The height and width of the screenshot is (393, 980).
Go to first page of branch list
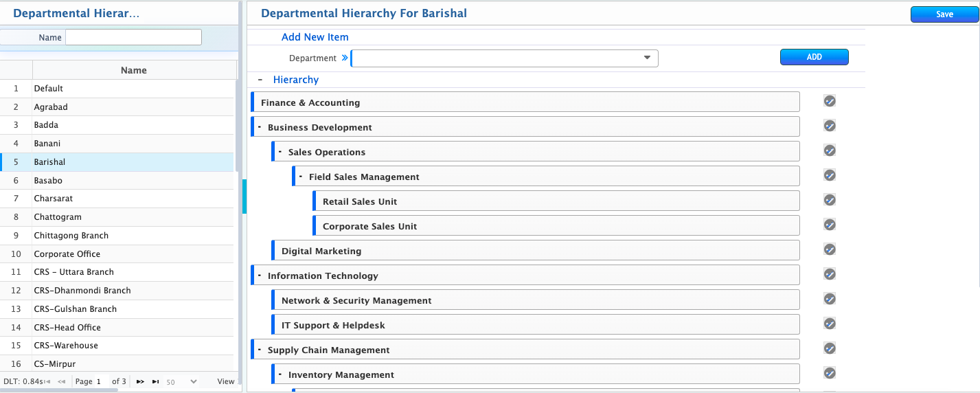47,381
